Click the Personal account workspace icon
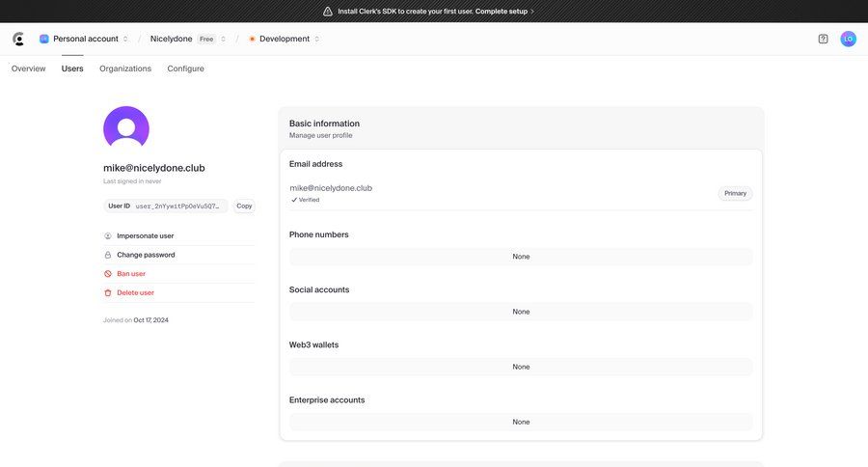The image size is (868, 467). point(44,39)
